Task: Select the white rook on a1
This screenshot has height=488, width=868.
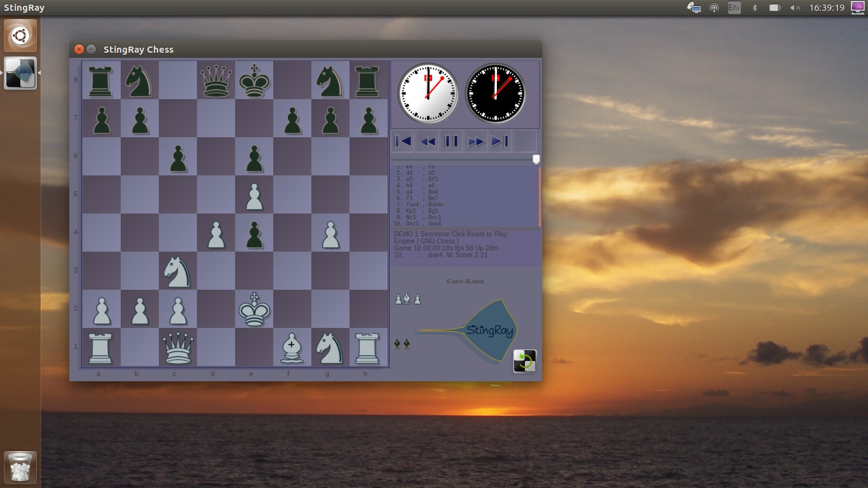Action: [x=102, y=347]
